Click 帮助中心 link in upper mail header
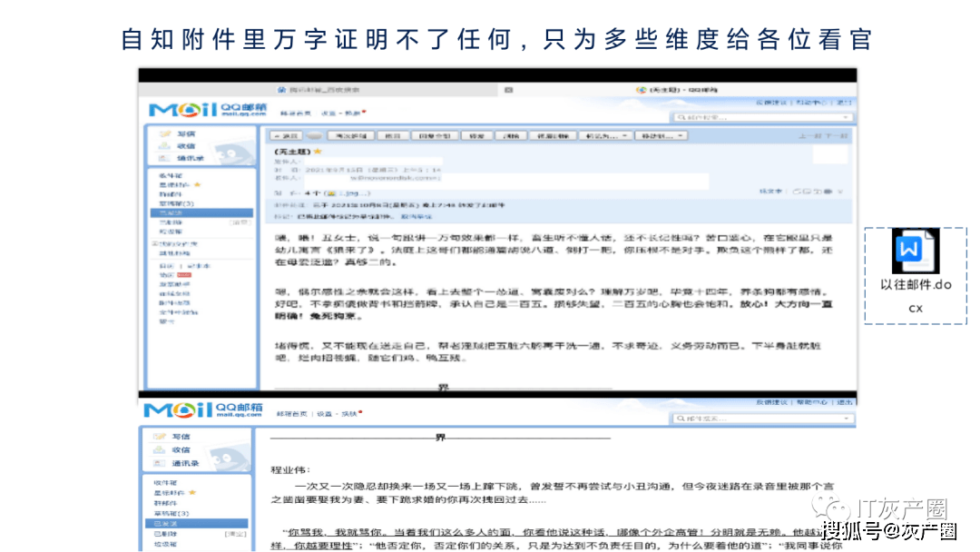Screen dimensions: 980x552 tap(811, 102)
